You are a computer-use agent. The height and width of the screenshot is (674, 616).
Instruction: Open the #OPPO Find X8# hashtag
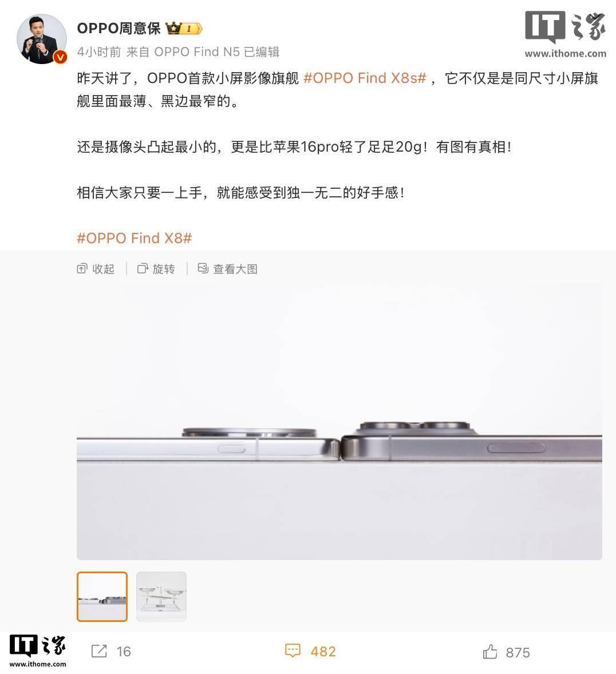134,238
